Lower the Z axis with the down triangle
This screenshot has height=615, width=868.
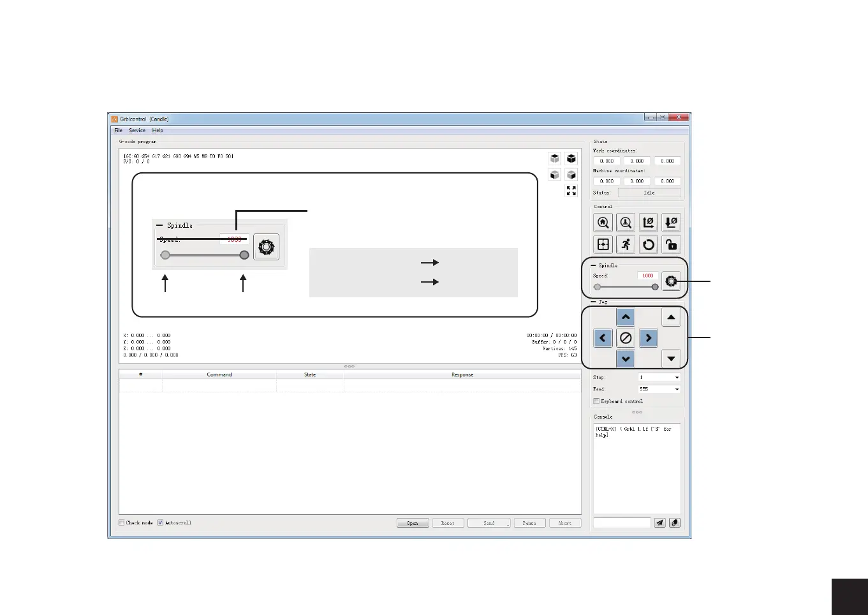[x=671, y=359]
